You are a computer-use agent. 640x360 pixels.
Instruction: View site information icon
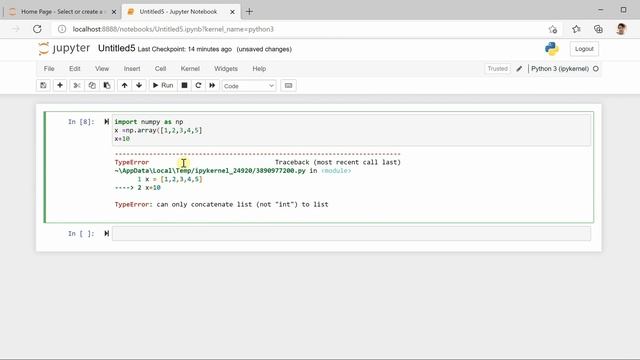tap(62, 29)
